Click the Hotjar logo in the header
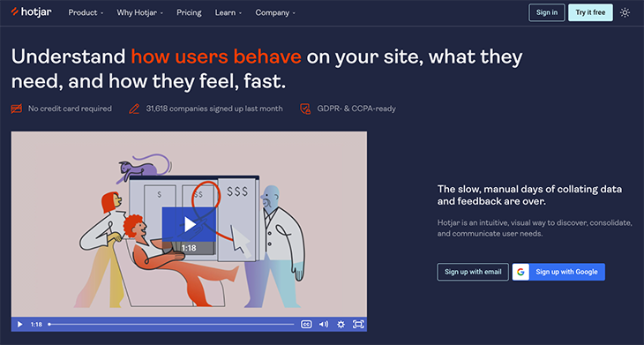 (31, 12)
